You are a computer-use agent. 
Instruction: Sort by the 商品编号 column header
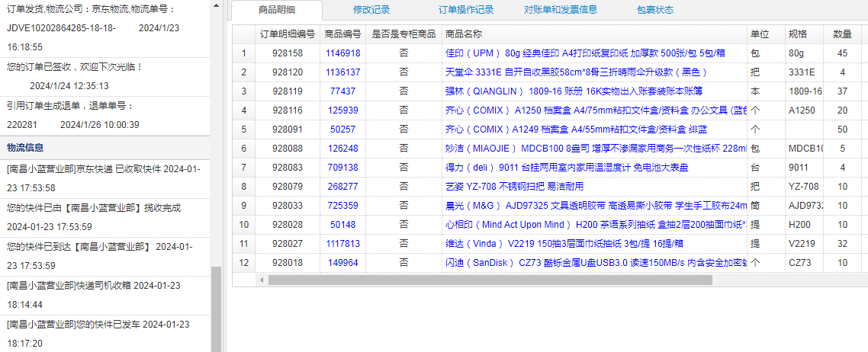[x=342, y=34]
